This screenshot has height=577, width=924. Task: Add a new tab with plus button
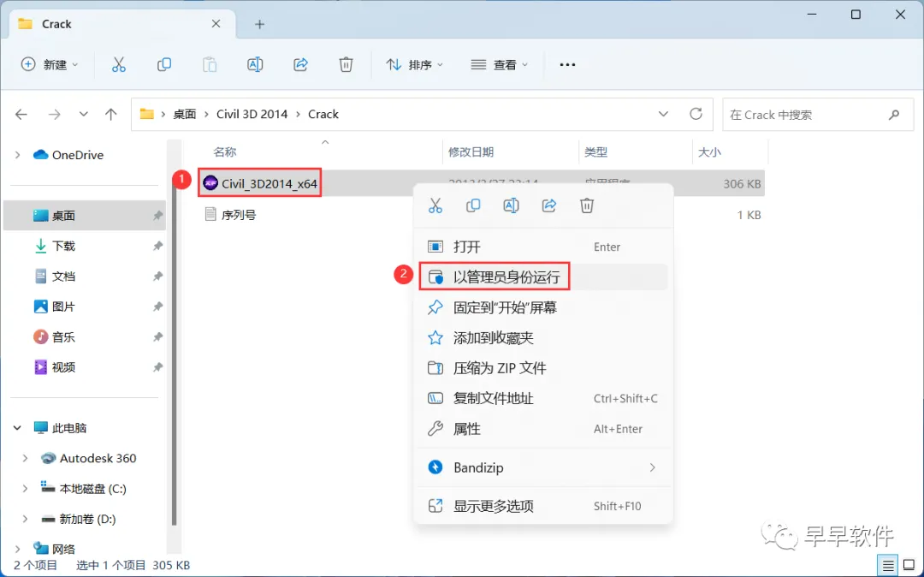[x=260, y=24]
